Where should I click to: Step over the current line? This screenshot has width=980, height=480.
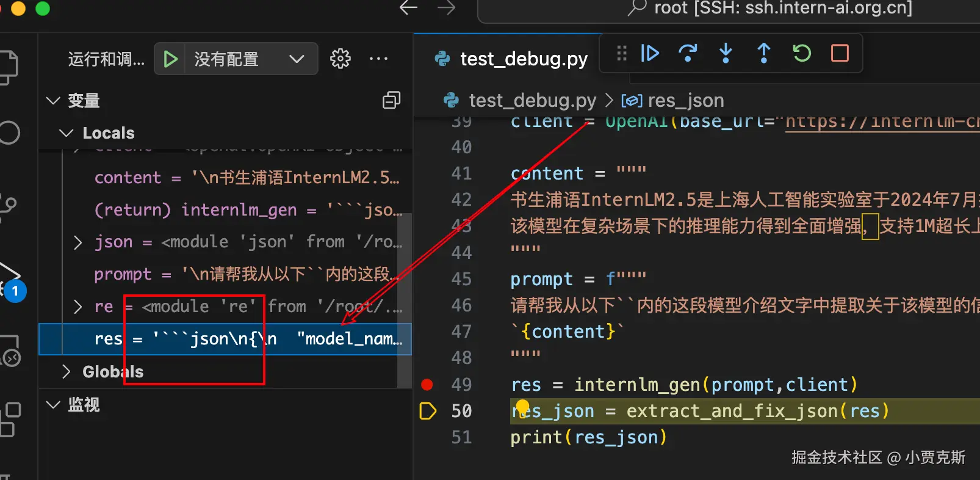point(688,53)
